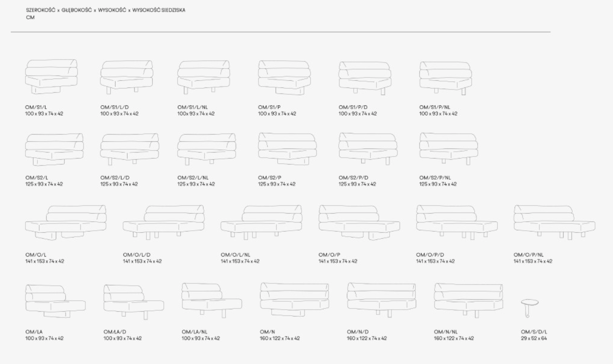Image resolution: width=613 pixels, height=364 pixels.
Task: Click the OM/S2/P/D label text
Action: [x=353, y=178]
